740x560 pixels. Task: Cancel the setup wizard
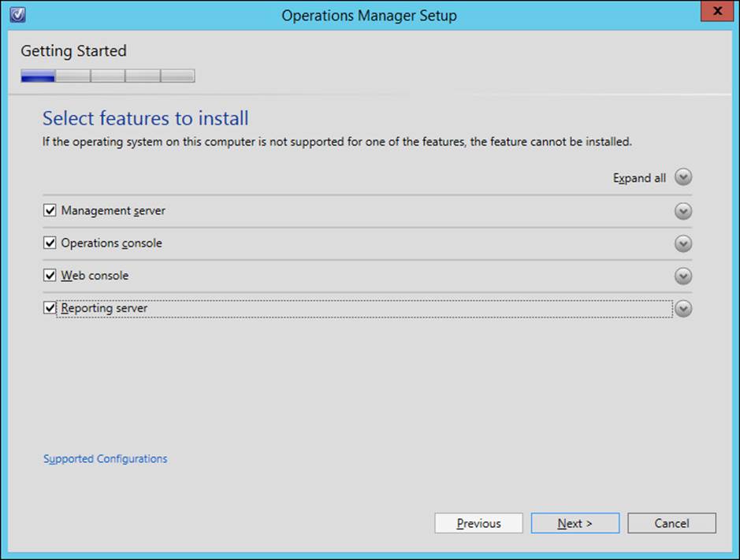(671, 523)
